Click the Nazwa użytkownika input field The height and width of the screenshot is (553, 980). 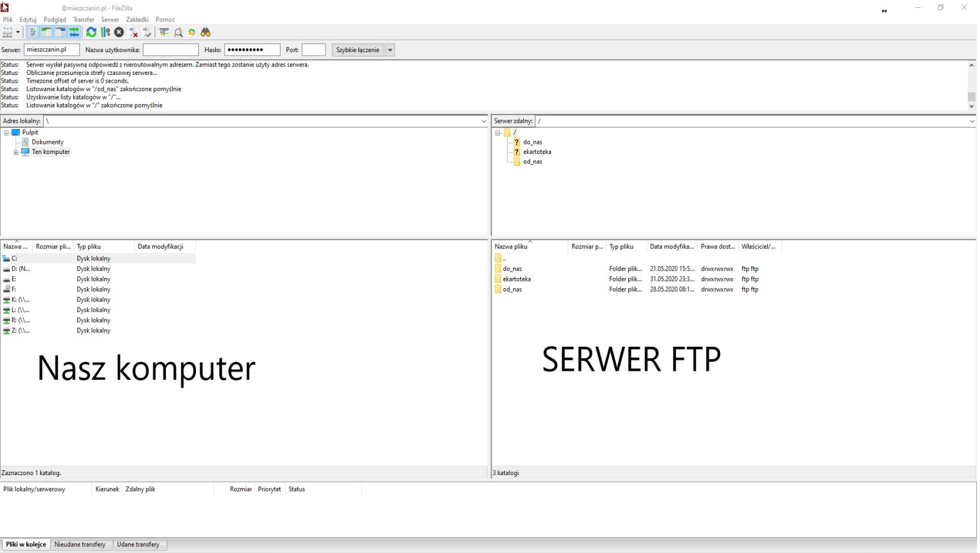pos(171,50)
